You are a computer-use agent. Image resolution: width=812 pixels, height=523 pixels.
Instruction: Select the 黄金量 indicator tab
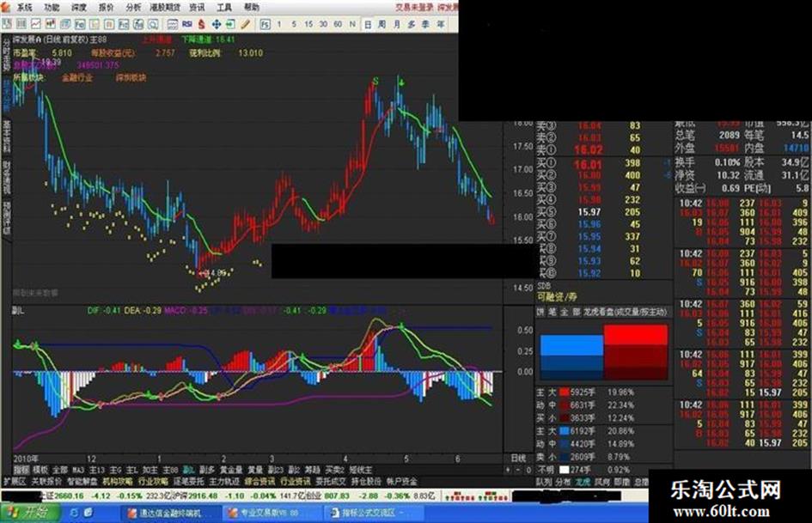pyautogui.click(x=231, y=470)
